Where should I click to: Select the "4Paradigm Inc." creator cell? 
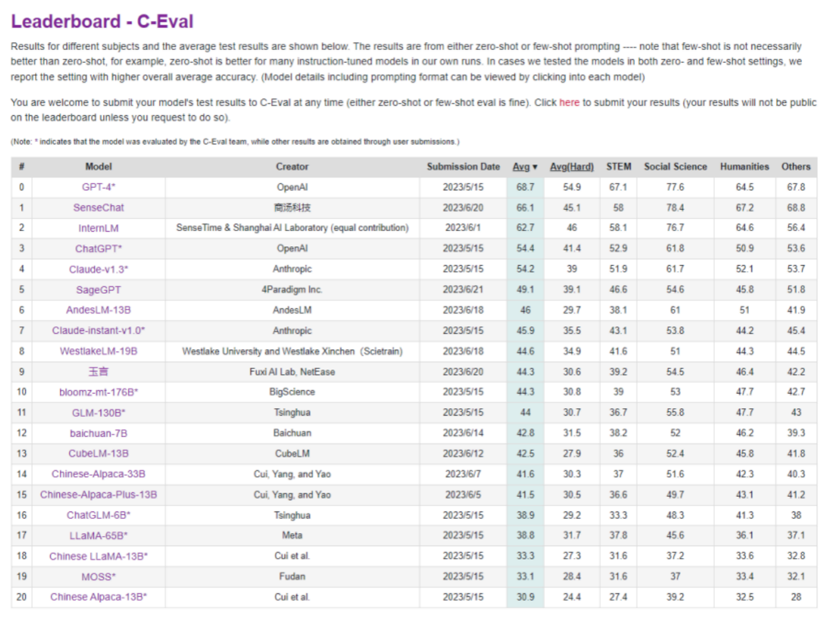292,290
